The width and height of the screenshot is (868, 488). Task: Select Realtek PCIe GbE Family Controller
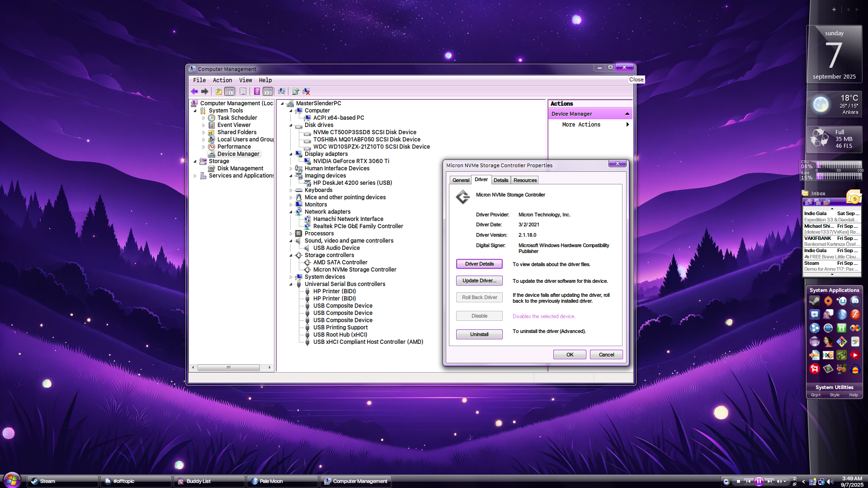pos(358,226)
